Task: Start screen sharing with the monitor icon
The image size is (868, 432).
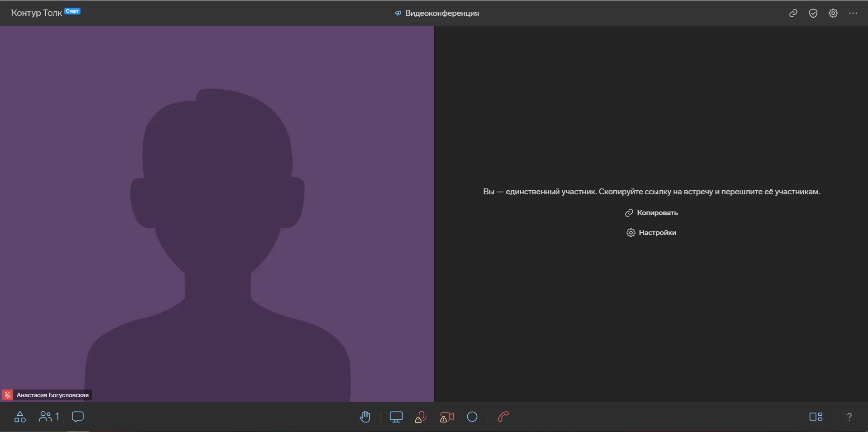Action: pos(396,417)
